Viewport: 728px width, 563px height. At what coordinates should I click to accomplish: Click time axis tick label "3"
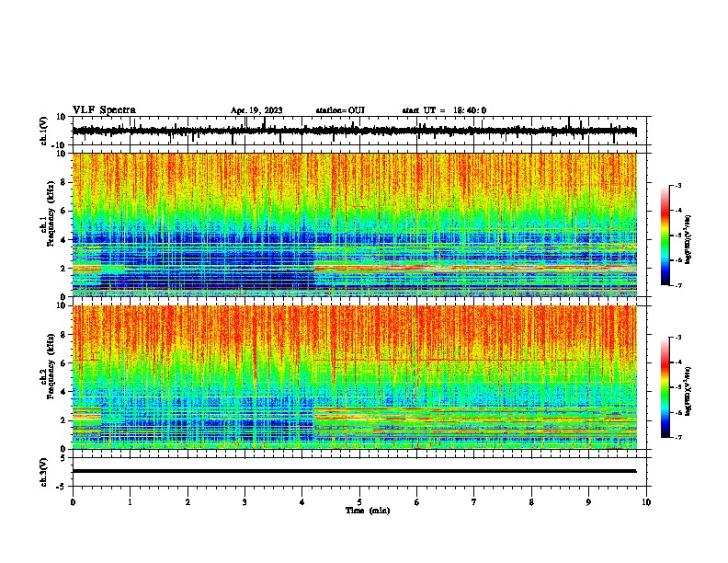pyautogui.click(x=245, y=502)
